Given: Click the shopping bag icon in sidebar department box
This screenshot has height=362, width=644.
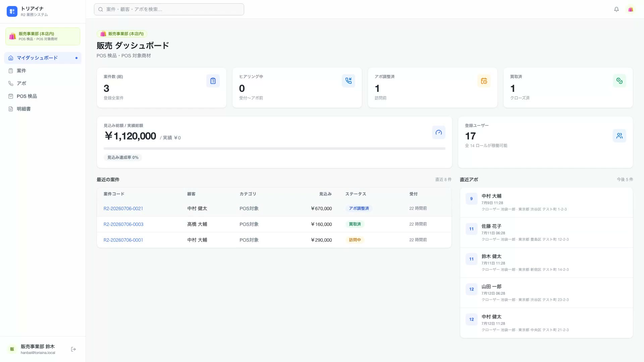Looking at the screenshot, I should (13, 36).
